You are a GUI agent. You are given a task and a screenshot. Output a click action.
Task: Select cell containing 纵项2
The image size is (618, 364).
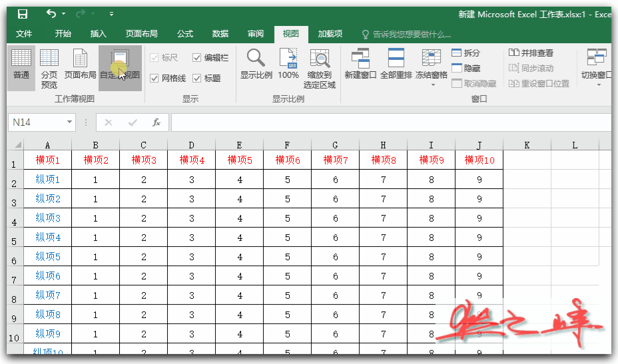pos(48,198)
